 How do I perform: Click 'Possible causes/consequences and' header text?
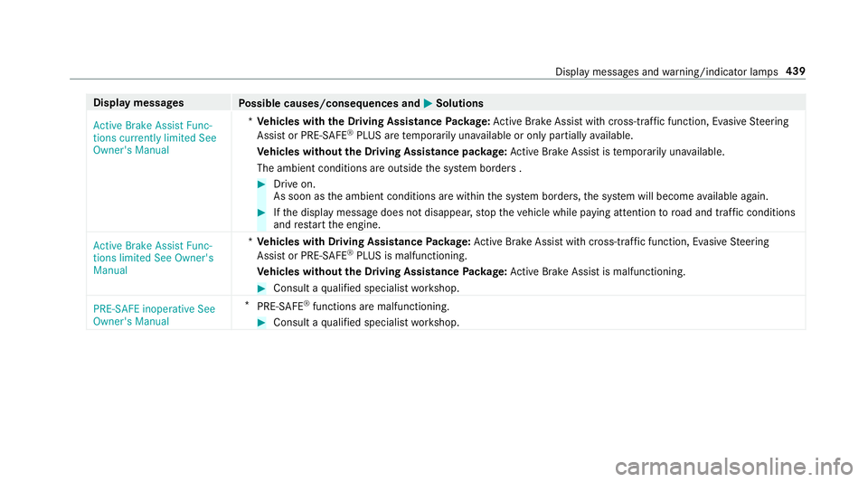point(329,103)
